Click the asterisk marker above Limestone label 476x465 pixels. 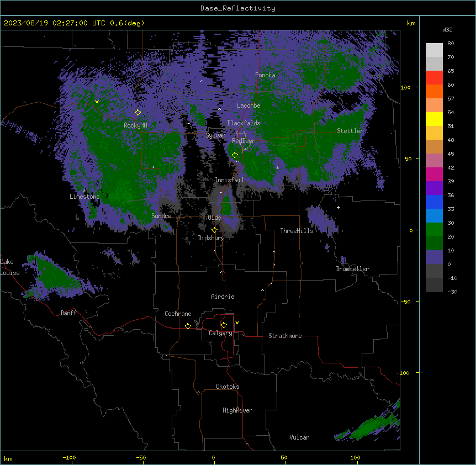84,191
